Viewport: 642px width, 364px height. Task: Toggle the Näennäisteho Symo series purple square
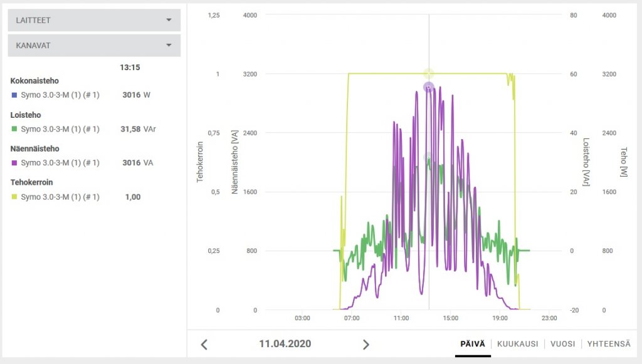[14, 163]
